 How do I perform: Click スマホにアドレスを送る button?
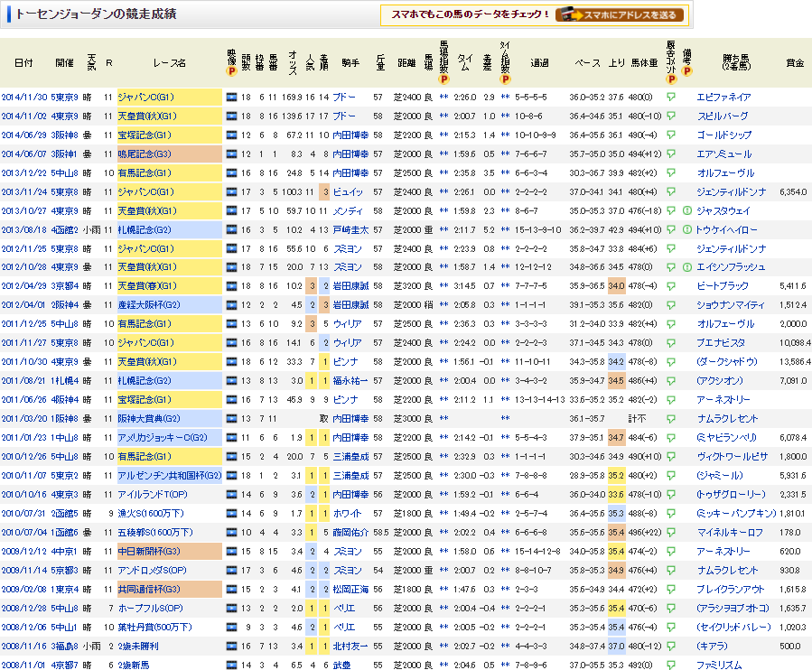click(620, 15)
